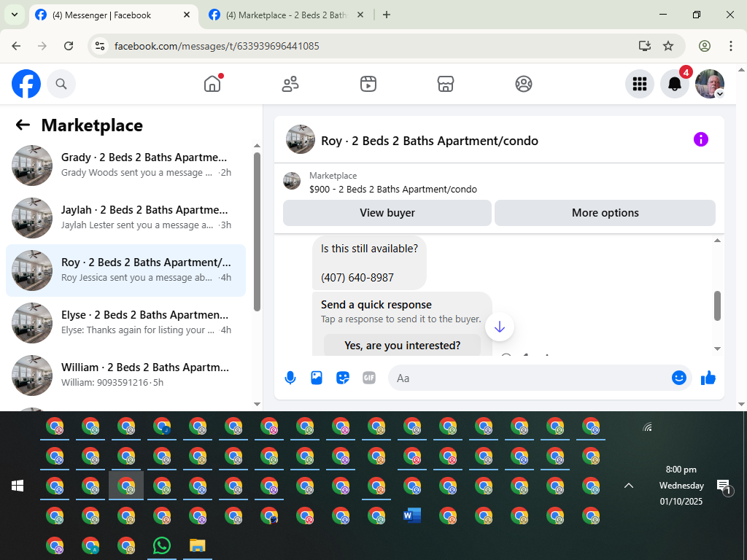Image resolution: width=747 pixels, height=560 pixels.
Task: Click the More options button
Action: tap(605, 213)
